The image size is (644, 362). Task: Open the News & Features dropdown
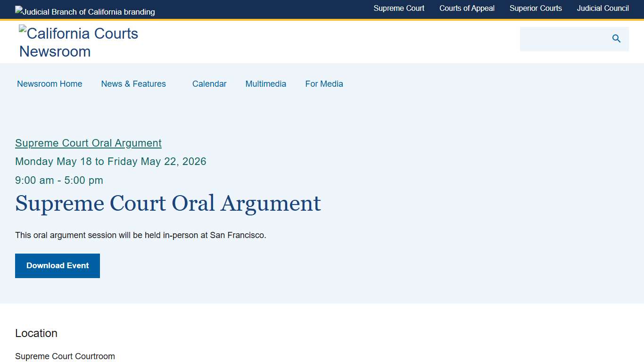pyautogui.click(x=133, y=84)
